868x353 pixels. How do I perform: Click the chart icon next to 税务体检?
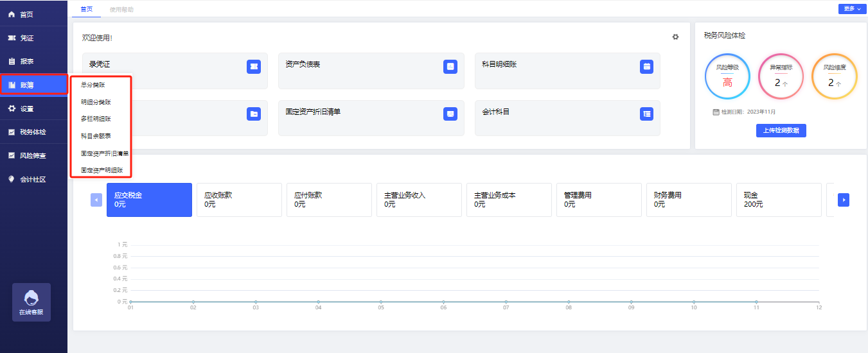(x=12, y=132)
